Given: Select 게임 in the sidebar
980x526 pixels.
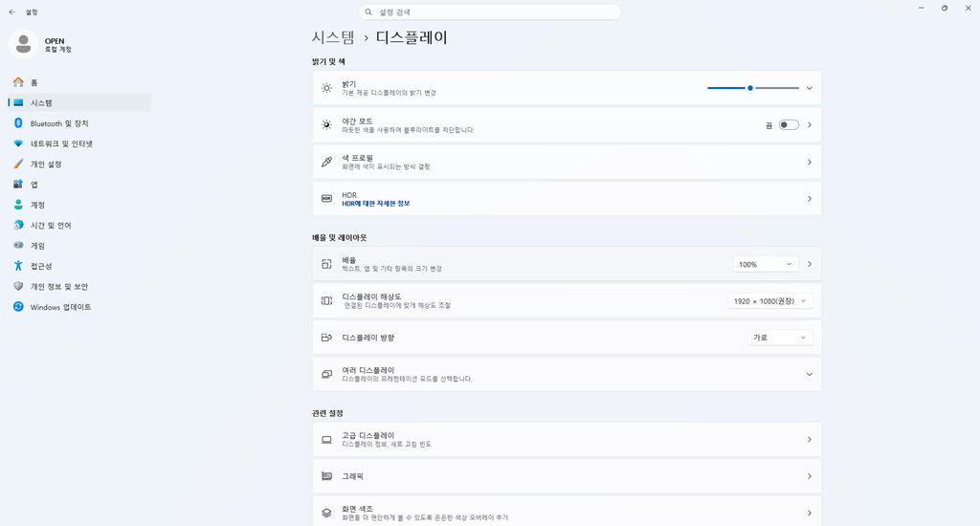Looking at the screenshot, I should coord(79,246).
